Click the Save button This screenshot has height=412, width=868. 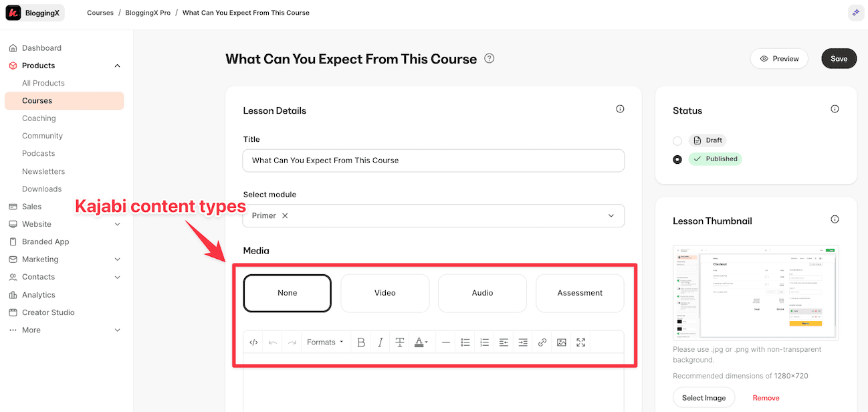click(839, 59)
